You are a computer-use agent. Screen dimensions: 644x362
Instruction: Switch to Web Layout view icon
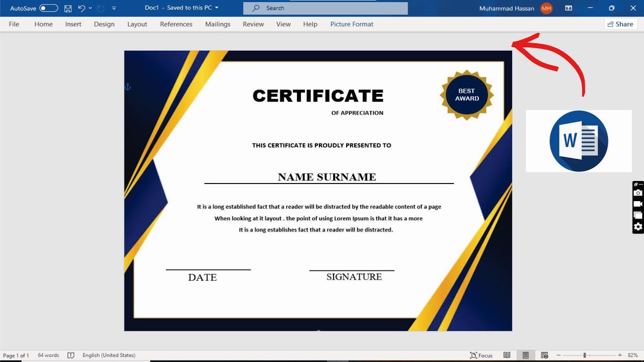tap(544, 355)
